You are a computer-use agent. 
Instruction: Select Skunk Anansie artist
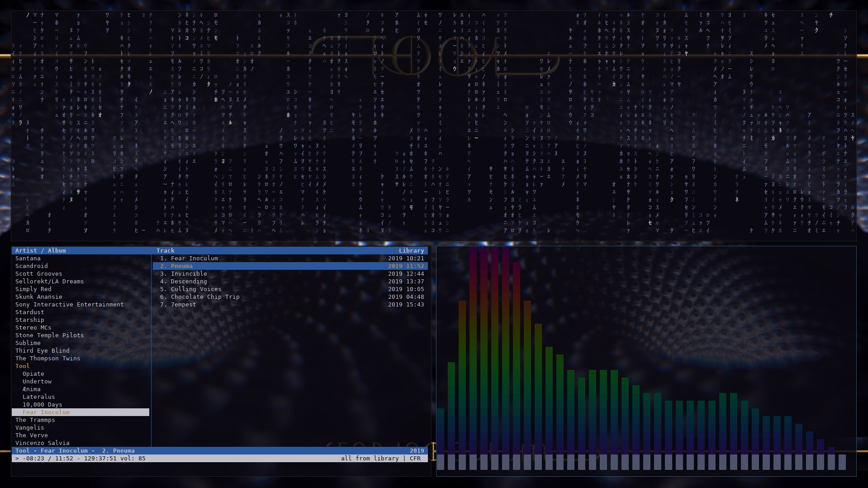click(38, 297)
